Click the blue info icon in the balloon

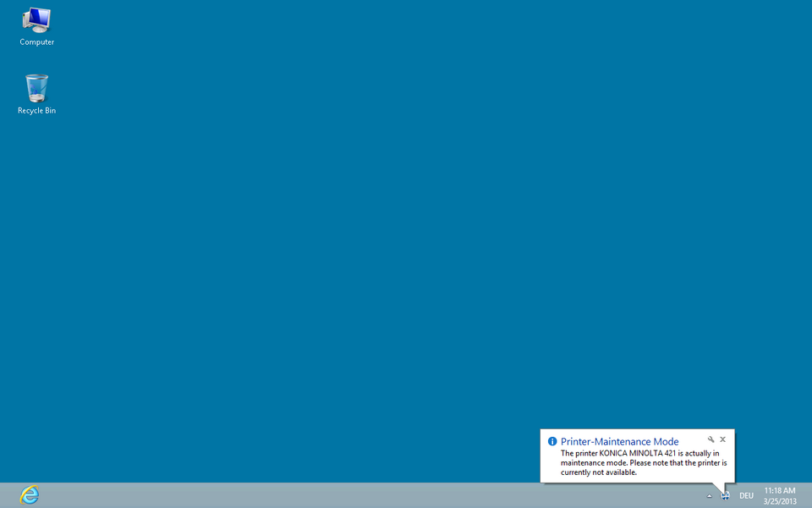[552, 441]
